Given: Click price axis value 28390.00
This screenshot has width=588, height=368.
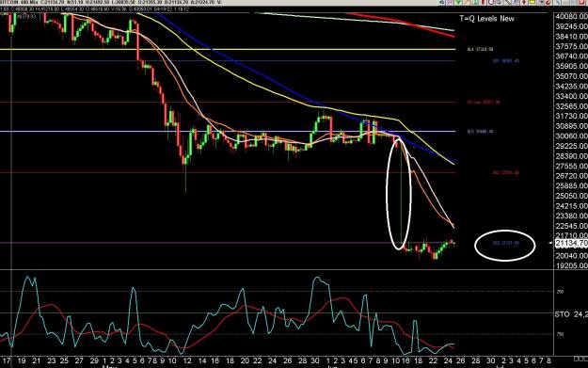Looking at the screenshot, I should pyautogui.click(x=571, y=156).
